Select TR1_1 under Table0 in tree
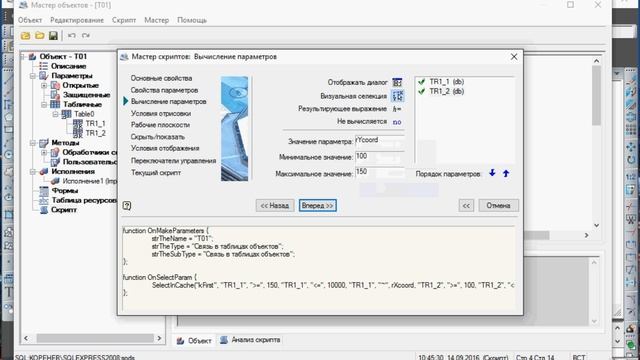The width and height of the screenshot is (640, 360). tap(96, 123)
